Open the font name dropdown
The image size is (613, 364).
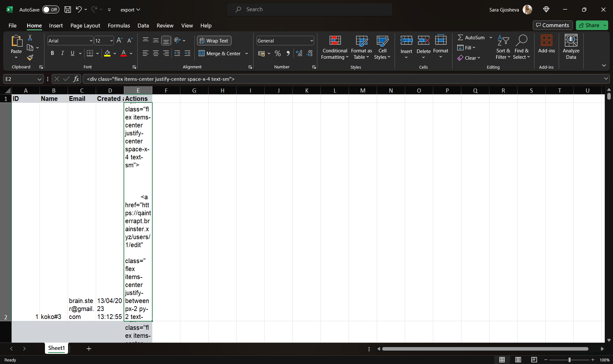coord(91,41)
